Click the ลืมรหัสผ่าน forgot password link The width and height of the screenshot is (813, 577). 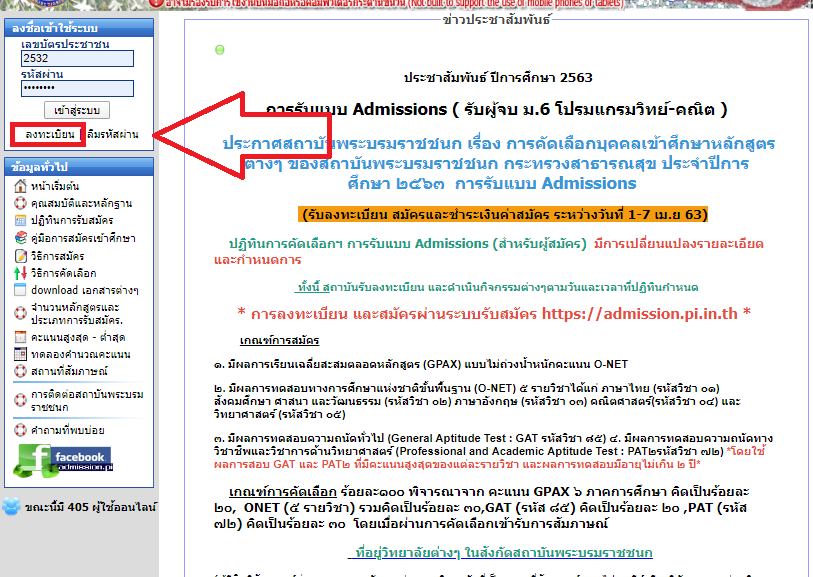113,134
